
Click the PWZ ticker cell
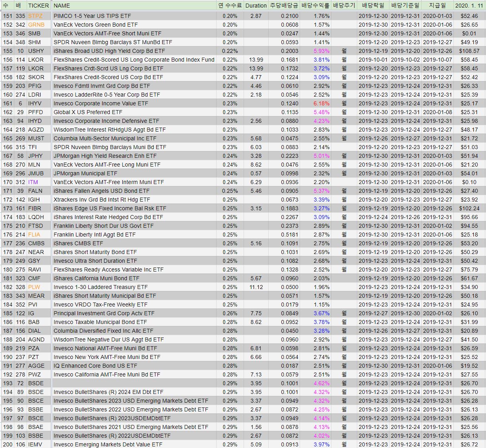tap(39, 374)
